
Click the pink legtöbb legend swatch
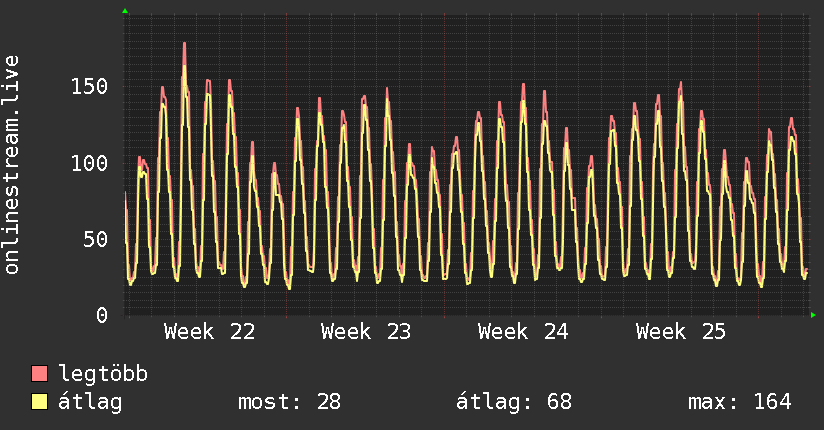39,374
